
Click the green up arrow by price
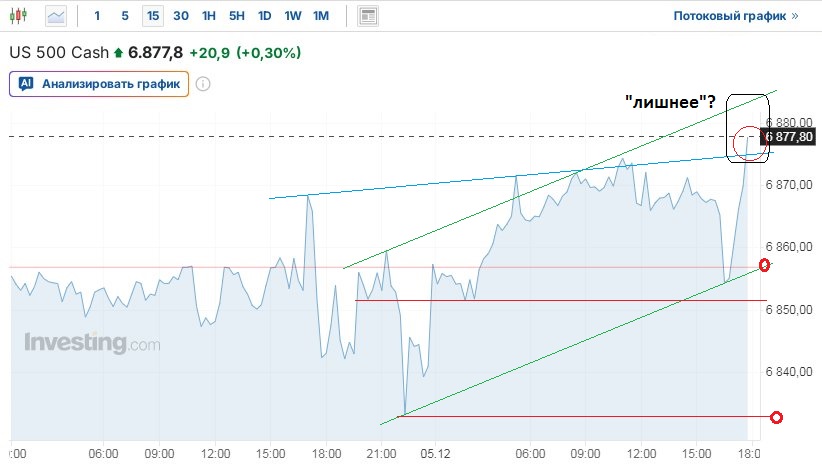pos(119,53)
